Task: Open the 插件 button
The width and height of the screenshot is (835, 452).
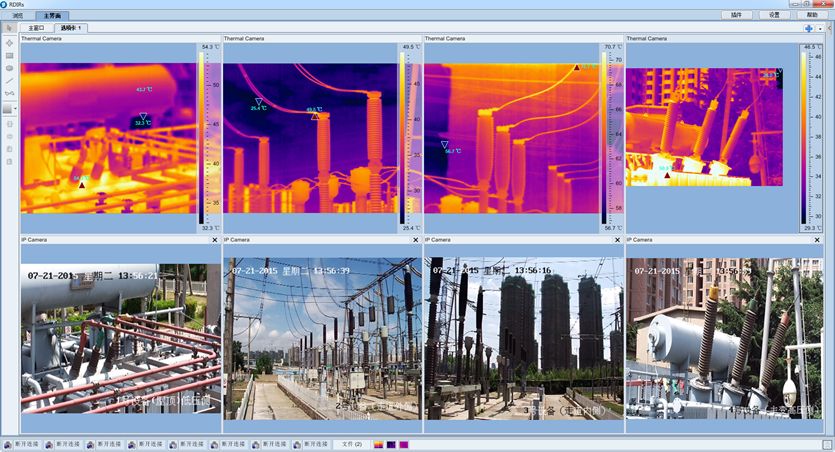Action: pyautogui.click(x=736, y=15)
